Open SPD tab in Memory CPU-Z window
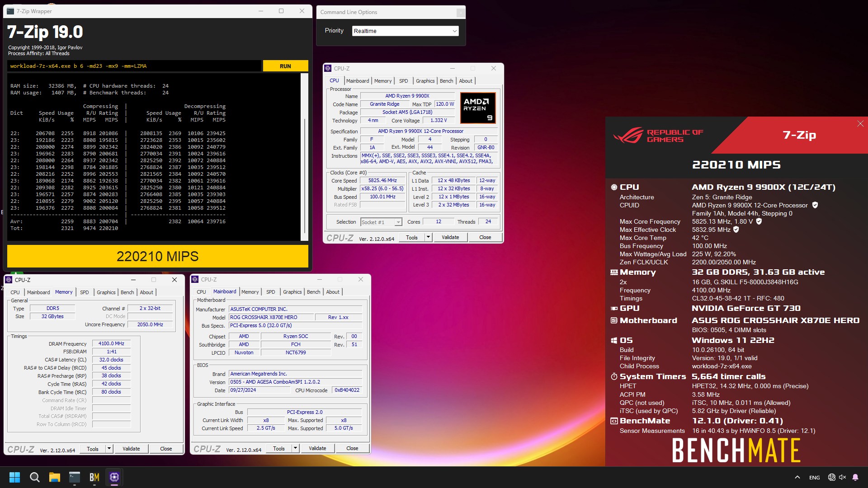 (84, 292)
